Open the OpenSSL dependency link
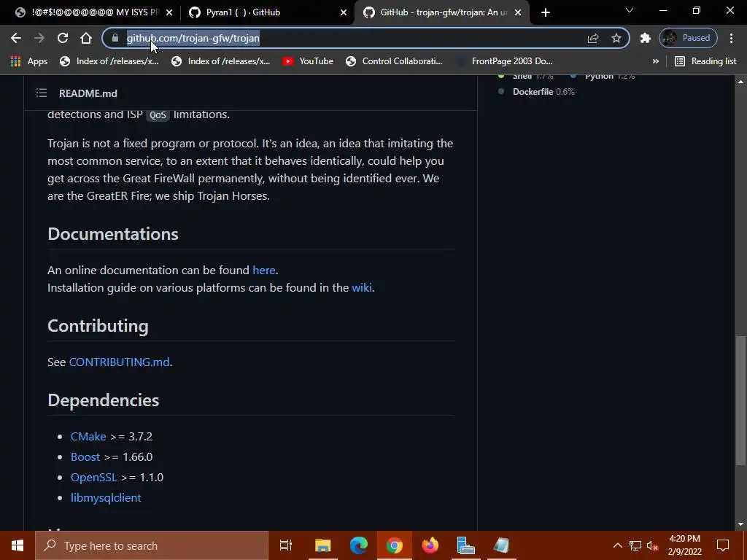The width and height of the screenshot is (747, 560). coord(94,477)
